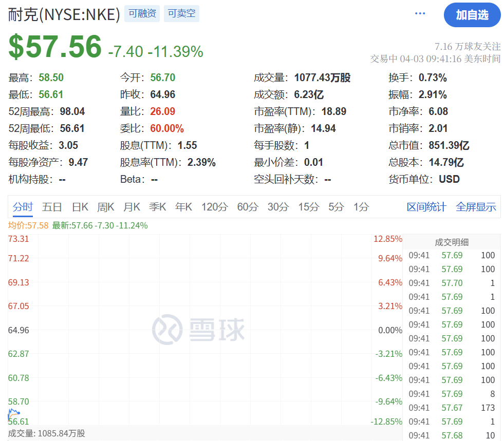The height and width of the screenshot is (441, 504).
Task: Select the 5分 interval tab
Action: (335, 206)
